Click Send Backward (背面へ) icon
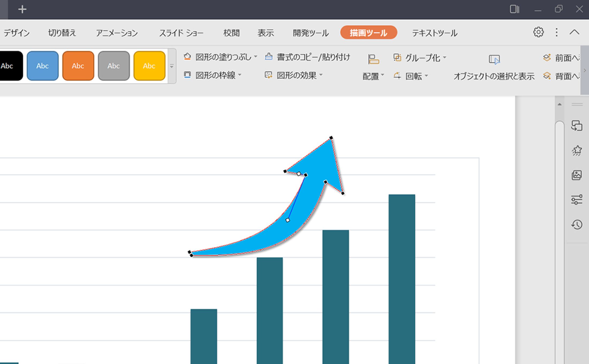 (547, 76)
